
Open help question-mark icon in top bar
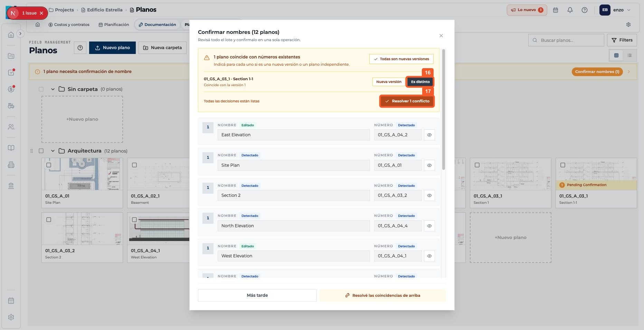(x=585, y=10)
